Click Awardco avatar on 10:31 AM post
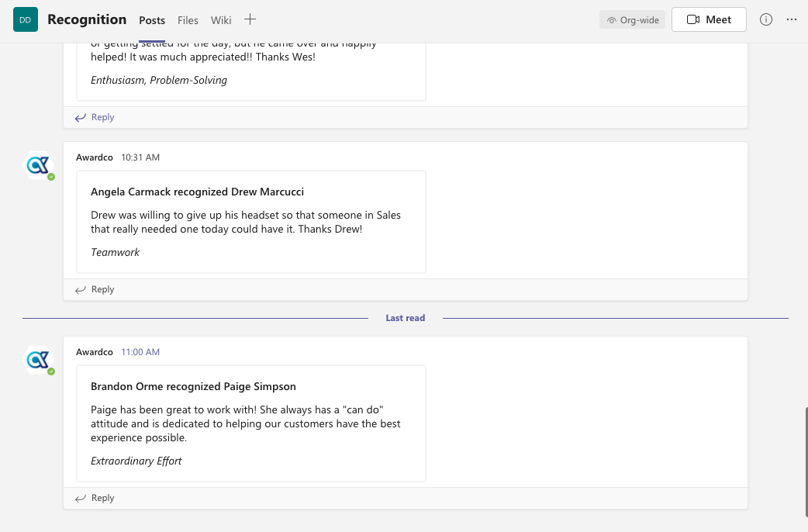 tap(38, 165)
